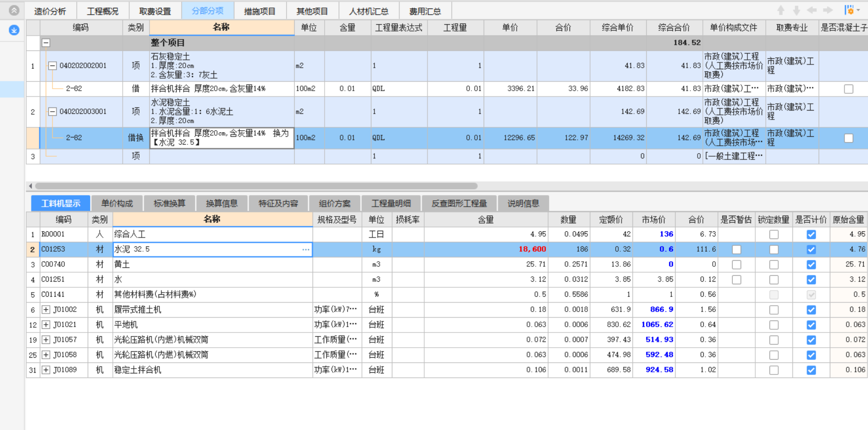Image resolution: width=868 pixels, height=430 pixels.
Task: Collapse item 040202003001 tree node
Action: (52, 112)
